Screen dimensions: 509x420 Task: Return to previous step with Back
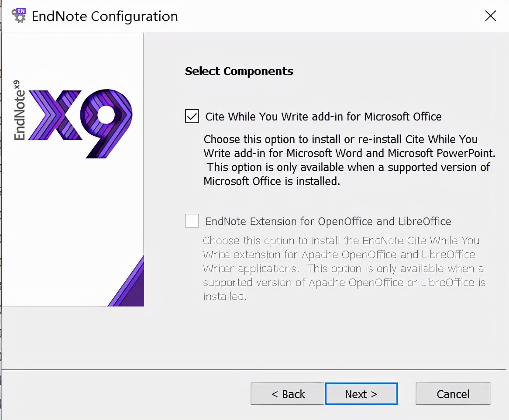click(288, 394)
